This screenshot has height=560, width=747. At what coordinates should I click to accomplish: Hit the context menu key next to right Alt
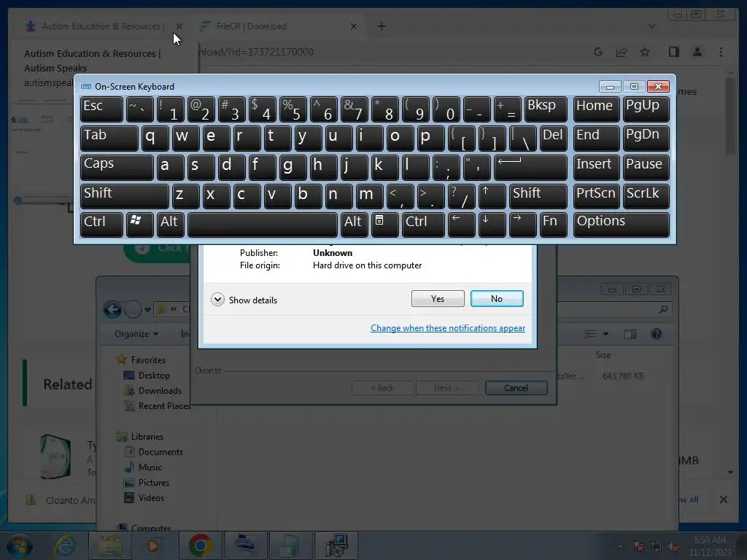pyautogui.click(x=384, y=225)
